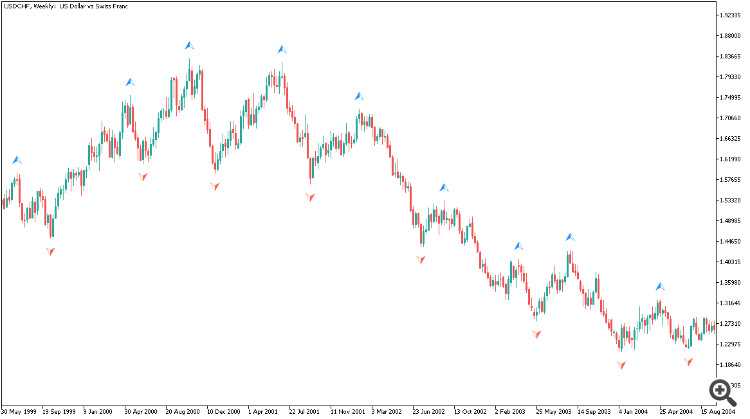Screen dimensions: 750x419
Task: Click the 30 May 1999 date label
Action: [x=19, y=411]
